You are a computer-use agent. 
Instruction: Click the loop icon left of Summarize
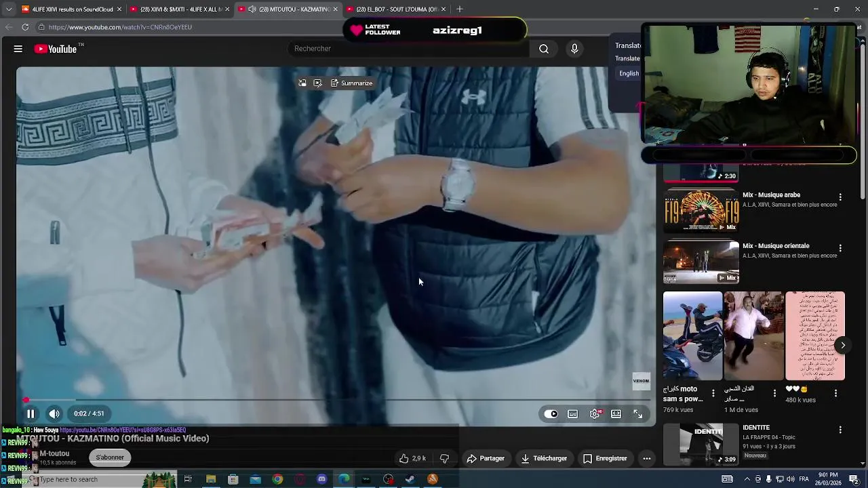point(302,83)
